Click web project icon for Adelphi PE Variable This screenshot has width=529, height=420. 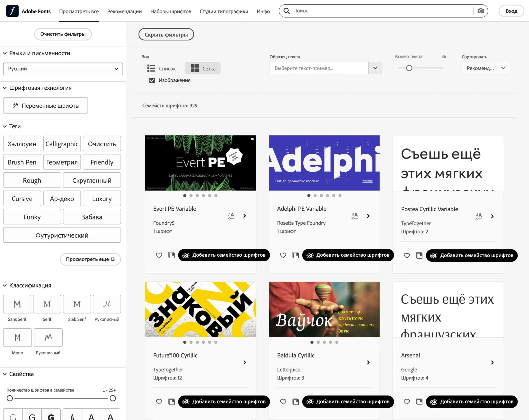[295, 255]
